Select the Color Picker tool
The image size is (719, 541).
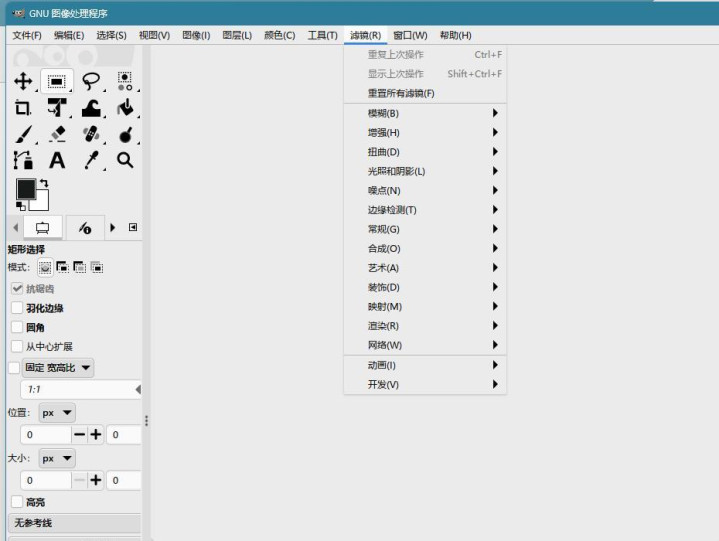(x=91, y=160)
